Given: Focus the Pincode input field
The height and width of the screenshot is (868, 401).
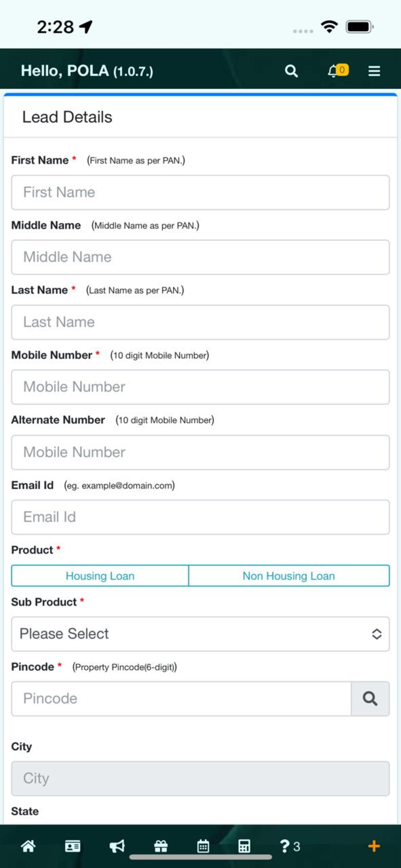Looking at the screenshot, I should 181,698.
